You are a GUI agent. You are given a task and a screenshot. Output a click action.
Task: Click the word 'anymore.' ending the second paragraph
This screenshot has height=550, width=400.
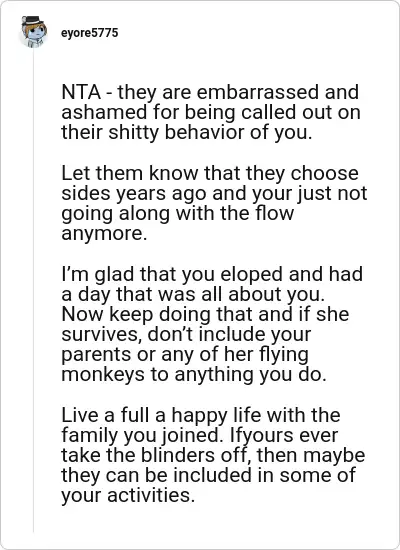tap(104, 234)
